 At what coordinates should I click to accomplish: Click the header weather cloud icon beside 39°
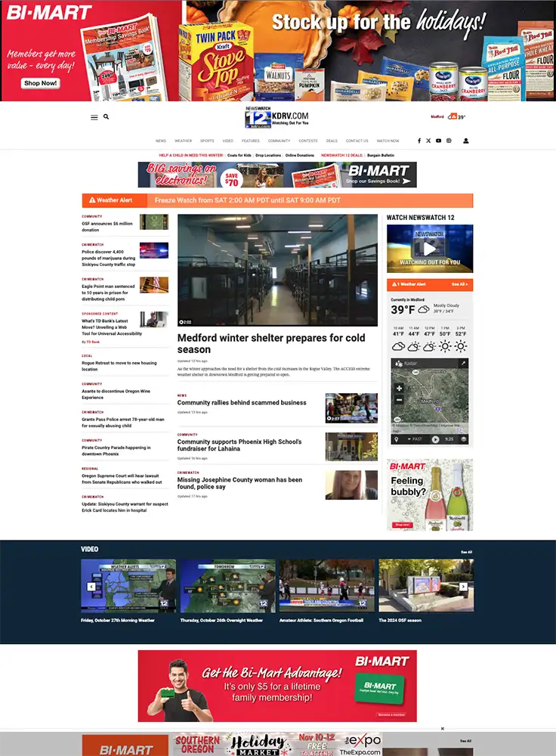pyautogui.click(x=453, y=116)
